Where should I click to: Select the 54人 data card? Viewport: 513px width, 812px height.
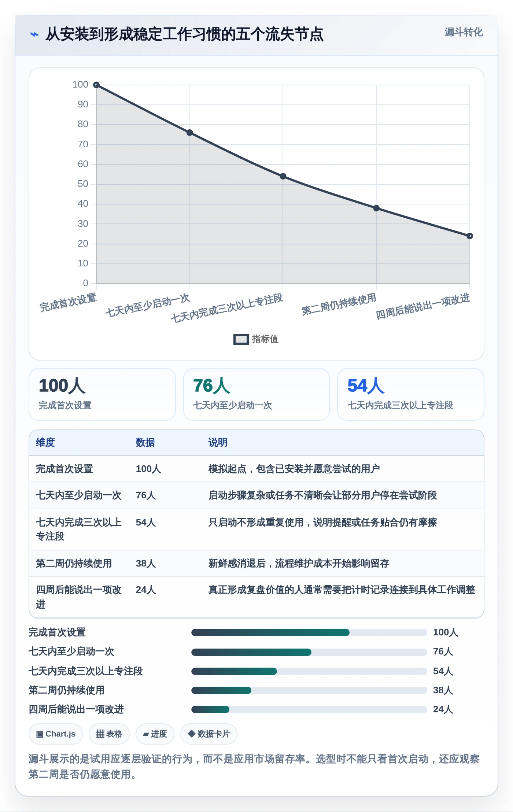click(411, 394)
